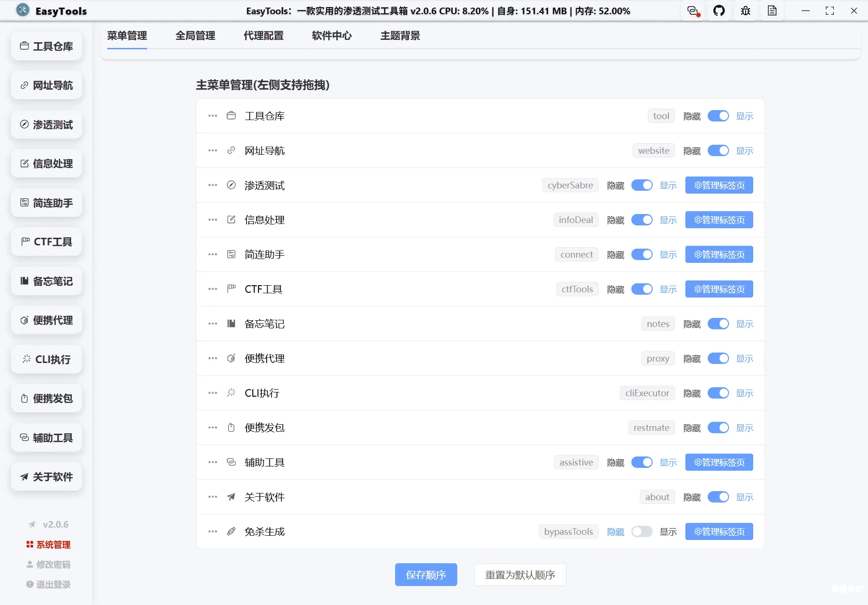Click the update link icon with red dot

tap(693, 10)
